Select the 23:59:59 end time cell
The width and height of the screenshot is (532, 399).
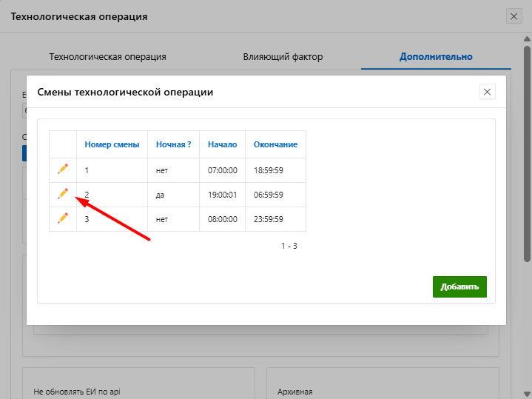[268, 219]
